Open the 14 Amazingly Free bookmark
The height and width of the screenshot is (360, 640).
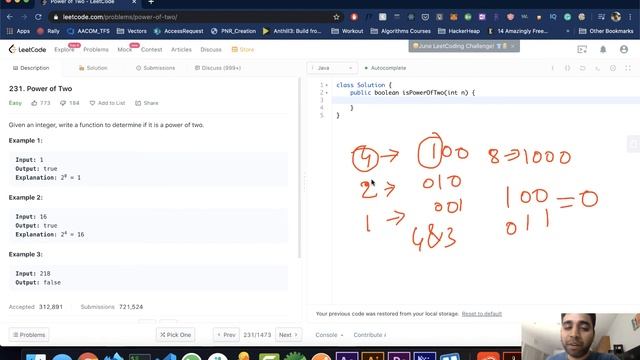pos(518,31)
